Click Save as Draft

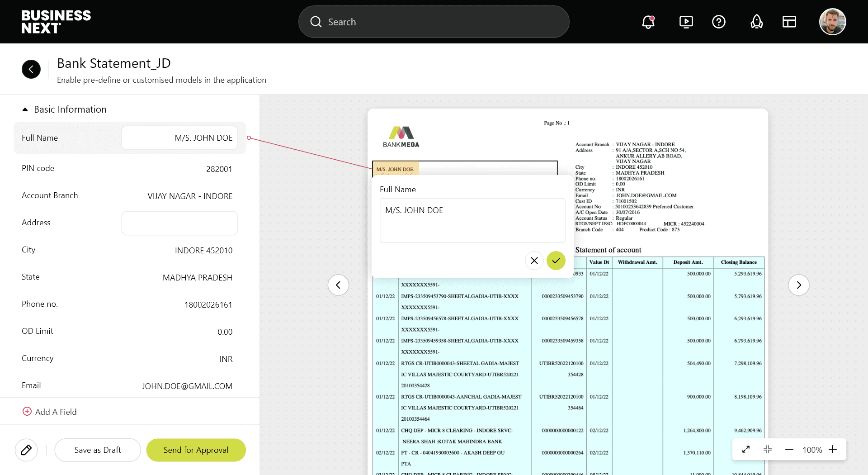pyautogui.click(x=98, y=450)
